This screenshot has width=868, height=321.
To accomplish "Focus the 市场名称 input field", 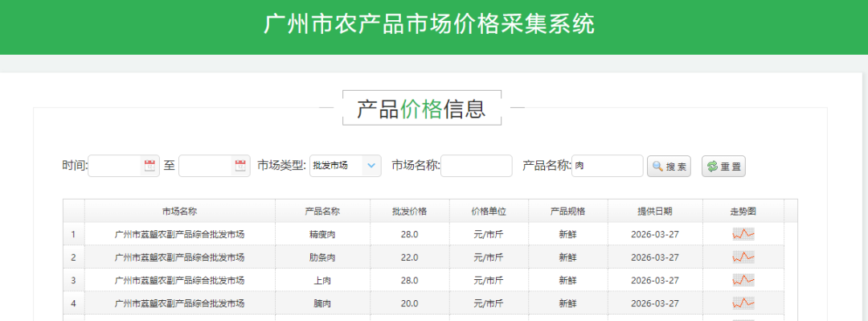I will click(477, 166).
